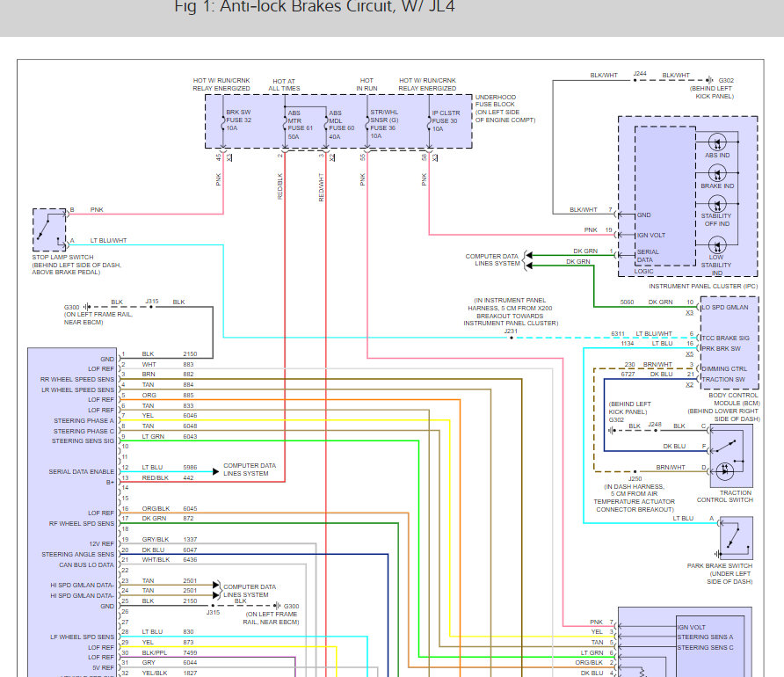Click the J250 splice dot

pos(635,471)
